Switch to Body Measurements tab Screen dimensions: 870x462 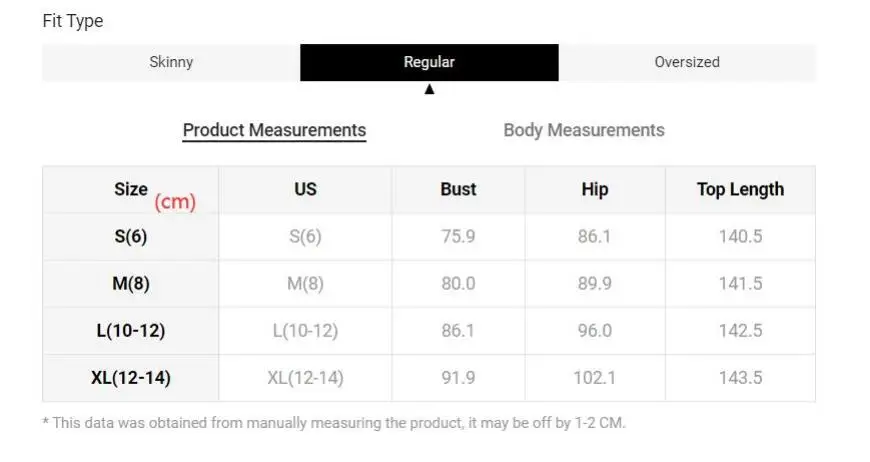[584, 130]
